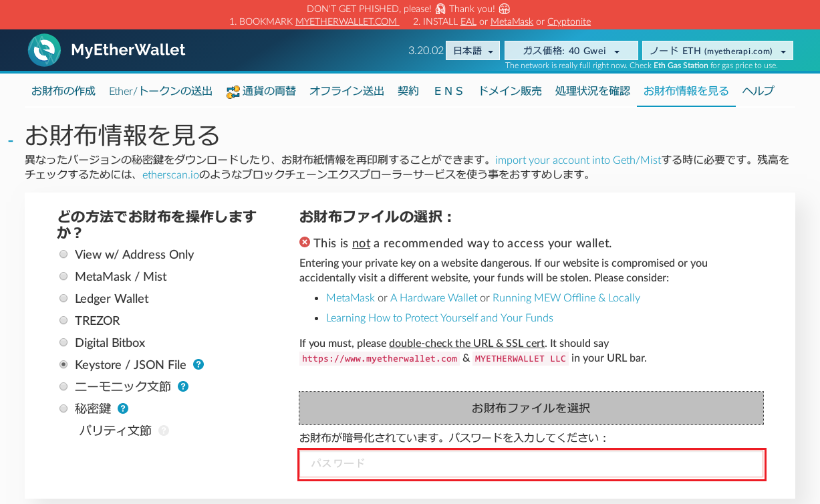820x504 pixels.
Task: Open Ether/トークンの送出 tab
Action: pyautogui.click(x=161, y=91)
